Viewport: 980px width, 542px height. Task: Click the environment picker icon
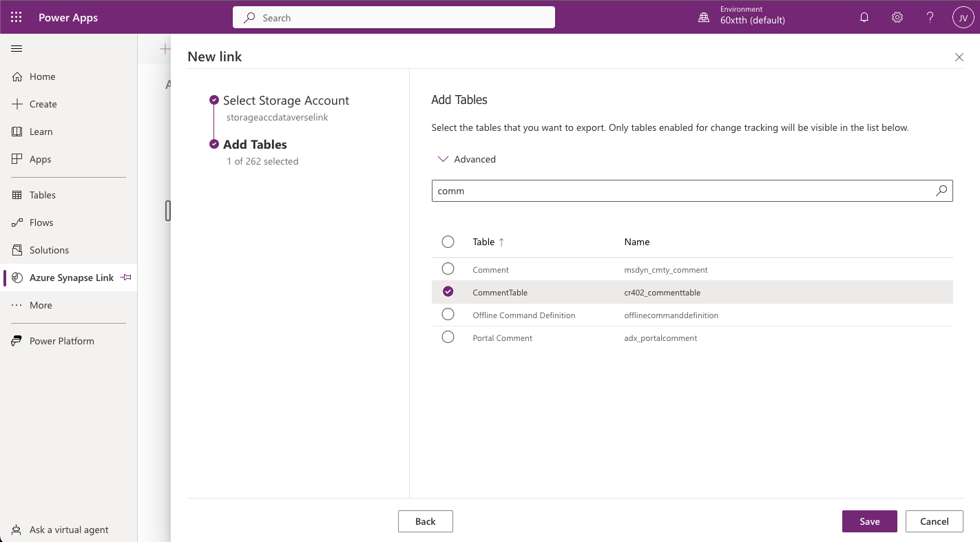[x=704, y=18]
